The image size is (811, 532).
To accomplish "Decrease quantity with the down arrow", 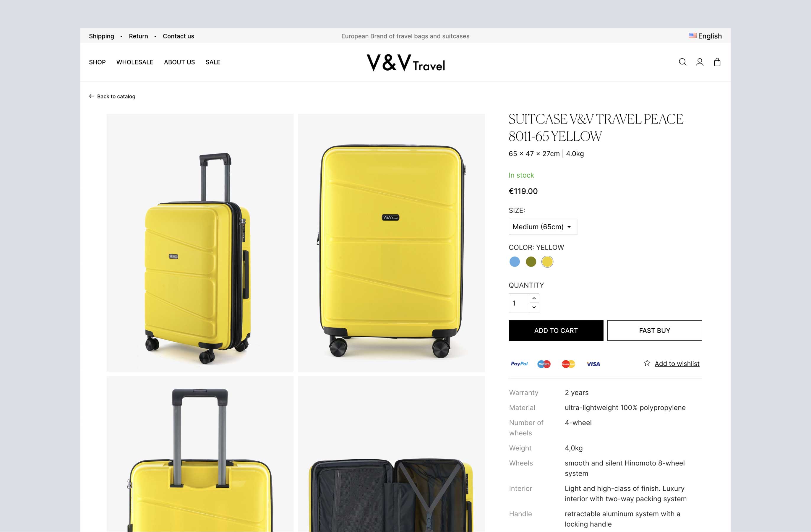I will click(x=534, y=307).
